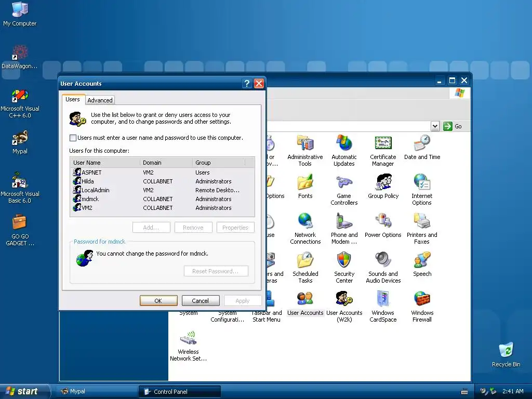Open the Fonts folder icon
Viewport: 532px width, 399px height.
click(x=305, y=187)
